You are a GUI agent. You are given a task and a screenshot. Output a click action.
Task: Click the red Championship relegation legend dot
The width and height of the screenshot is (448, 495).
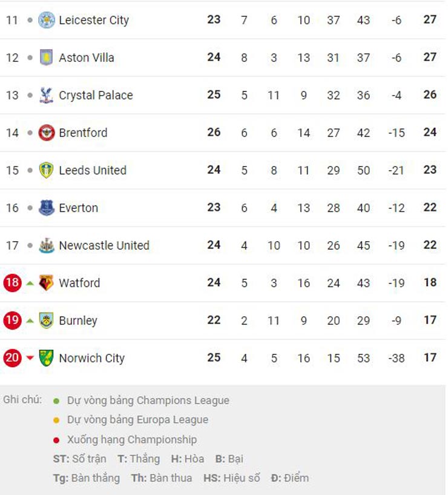(56, 440)
